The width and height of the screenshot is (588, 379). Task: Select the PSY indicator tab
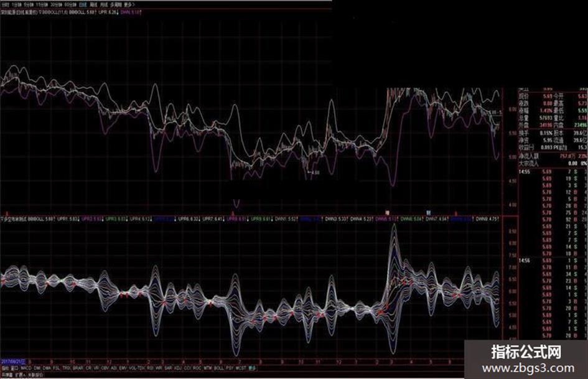[230, 368]
